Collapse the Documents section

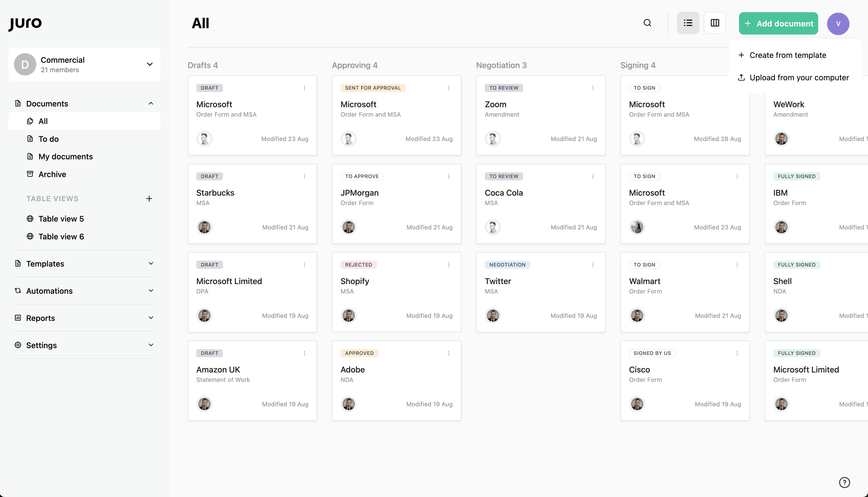(x=151, y=103)
